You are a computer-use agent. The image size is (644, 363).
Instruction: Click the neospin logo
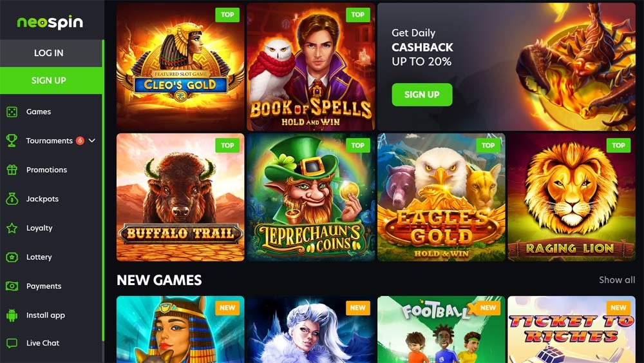click(x=50, y=22)
